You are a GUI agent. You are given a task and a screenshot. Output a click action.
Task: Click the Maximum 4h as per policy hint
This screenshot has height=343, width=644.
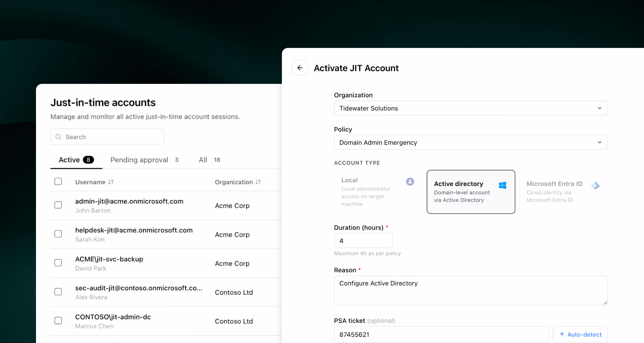pos(367,254)
